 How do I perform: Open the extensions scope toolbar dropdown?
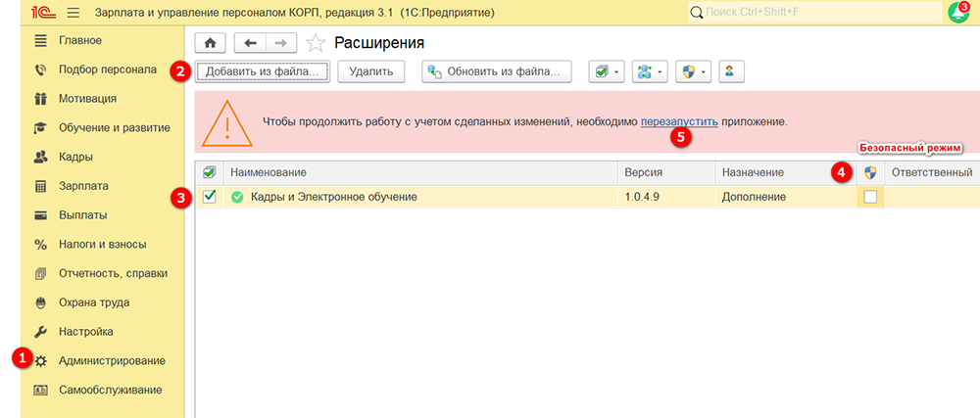pyautogui.click(x=650, y=71)
